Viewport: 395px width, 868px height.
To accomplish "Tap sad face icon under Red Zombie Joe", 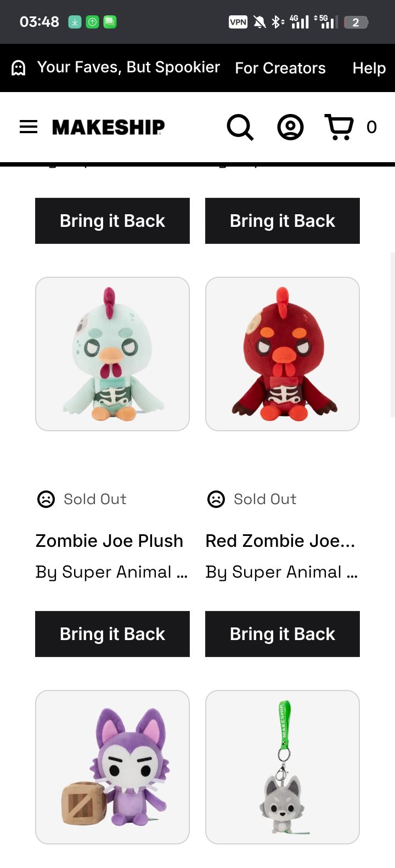I will (x=216, y=499).
